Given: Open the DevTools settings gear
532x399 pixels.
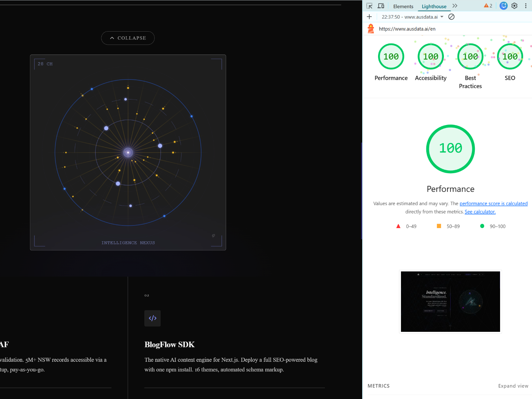Looking at the screenshot, I should click(x=514, y=6).
